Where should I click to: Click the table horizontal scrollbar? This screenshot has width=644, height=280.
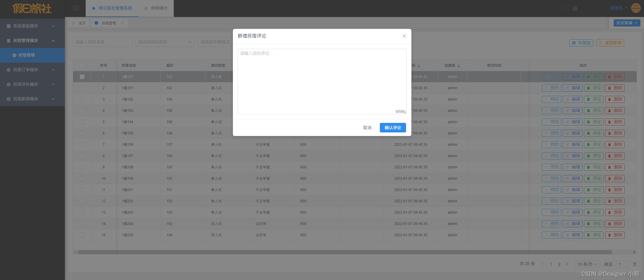[345, 252]
